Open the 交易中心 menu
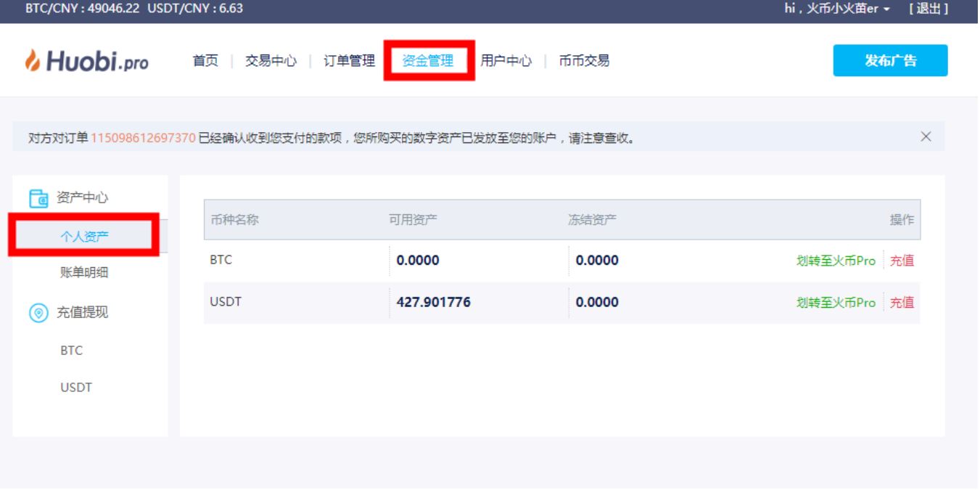 (x=271, y=61)
